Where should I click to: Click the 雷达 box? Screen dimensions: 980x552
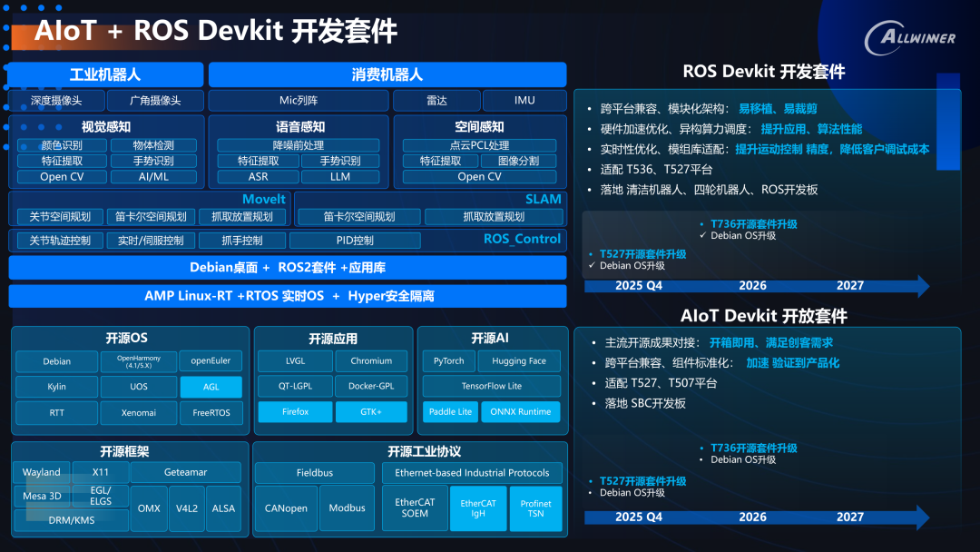coord(436,101)
